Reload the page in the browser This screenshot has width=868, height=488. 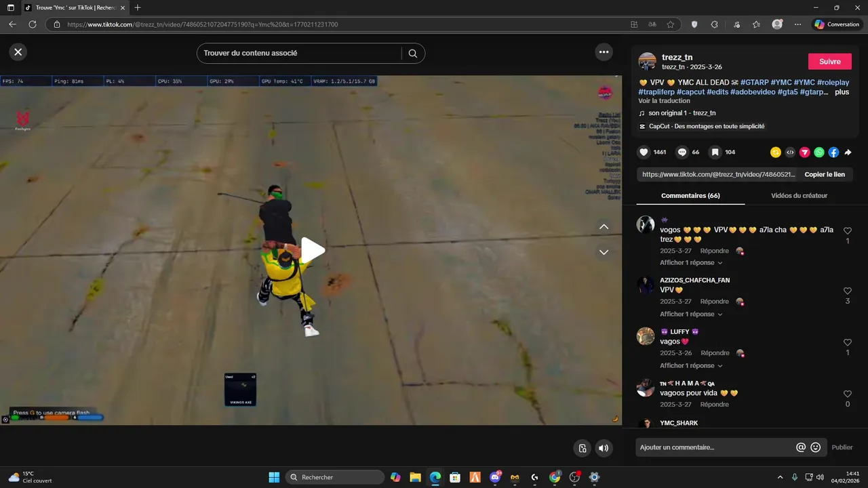[32, 24]
